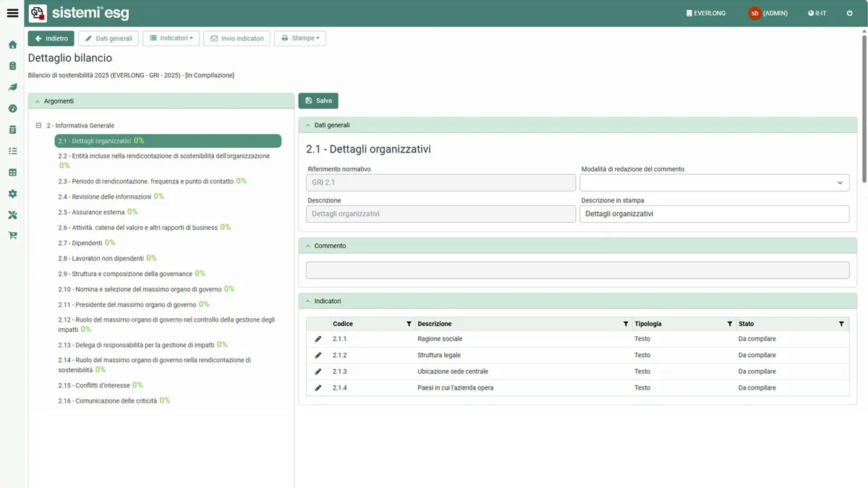Open the settings gear in sidebar
The width and height of the screenshot is (868, 488).
[12, 194]
